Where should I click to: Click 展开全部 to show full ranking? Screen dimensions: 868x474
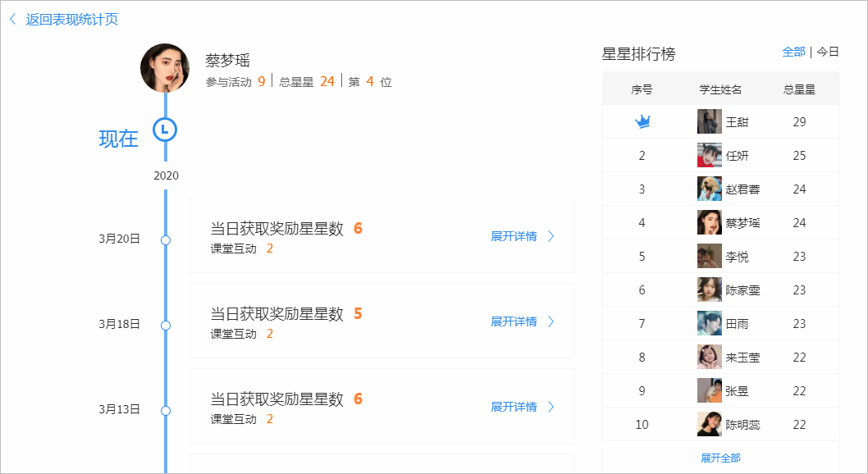pyautogui.click(x=720, y=458)
